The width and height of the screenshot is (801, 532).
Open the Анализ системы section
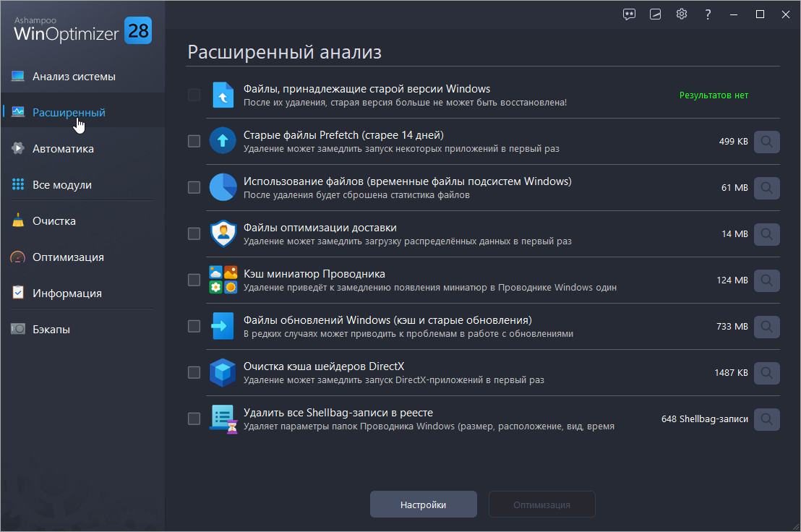74,77
